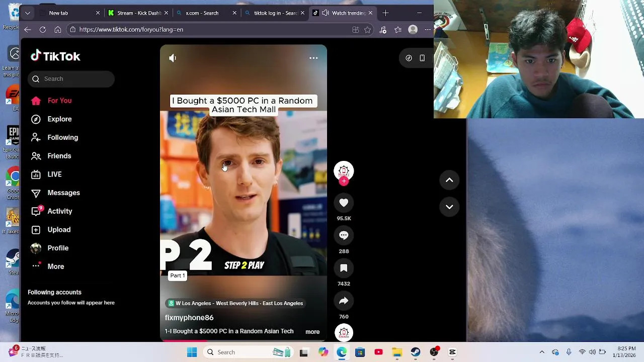
Task: Open the spinning sound disc icon
Action: [344, 332]
